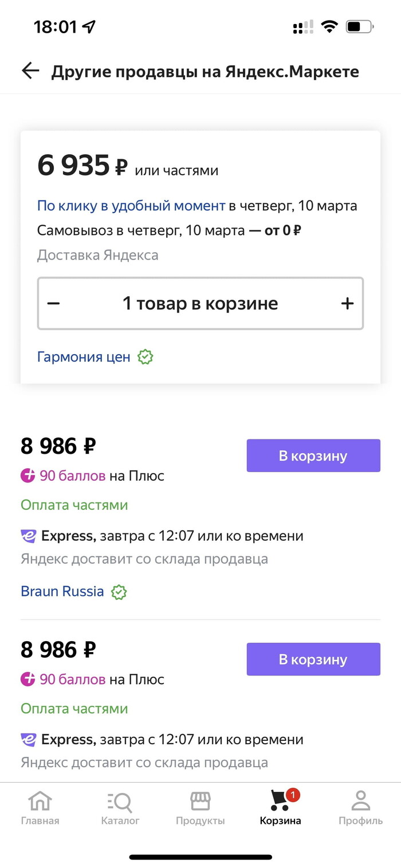Add second 8 986 ₽ offer to cart
The image size is (401, 868).
click(313, 659)
